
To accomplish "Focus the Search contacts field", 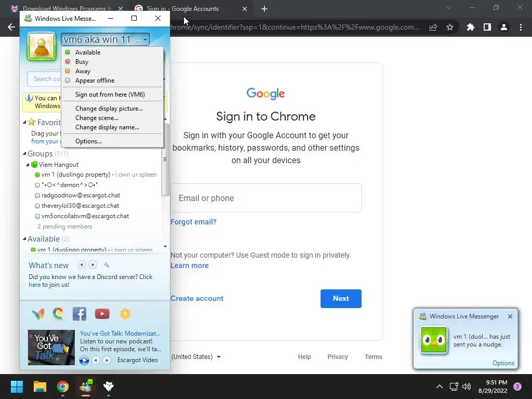I will click(45, 79).
